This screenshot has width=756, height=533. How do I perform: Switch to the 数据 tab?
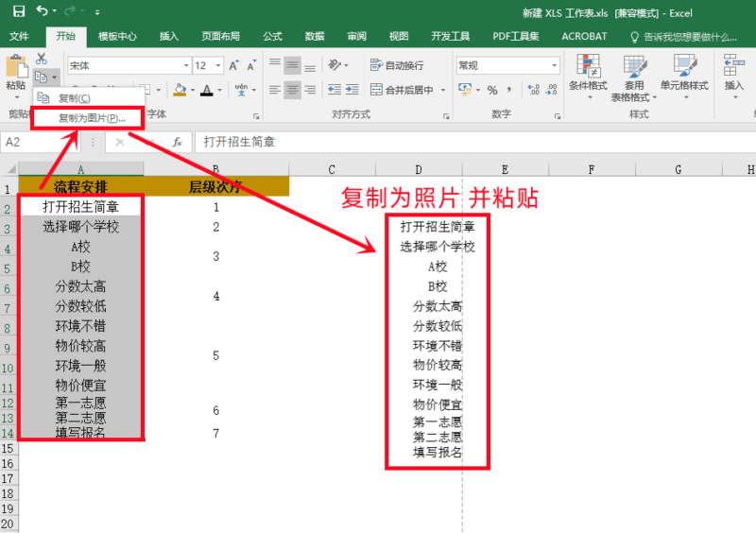tap(315, 36)
